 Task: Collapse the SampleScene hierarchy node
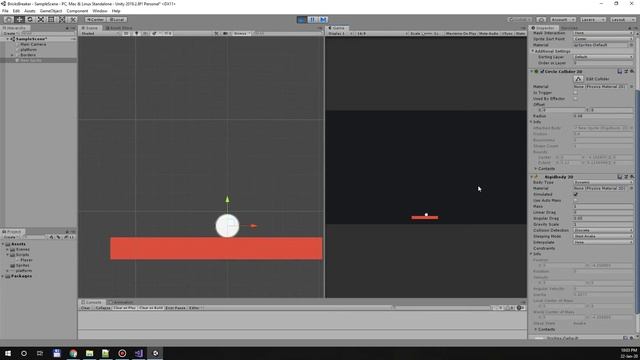point(7,39)
